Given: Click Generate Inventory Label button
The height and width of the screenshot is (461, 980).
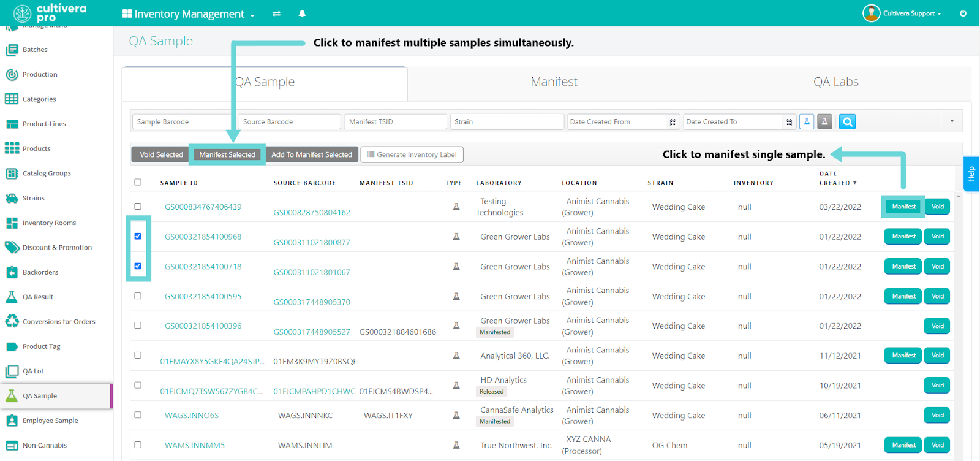Looking at the screenshot, I should click(412, 154).
